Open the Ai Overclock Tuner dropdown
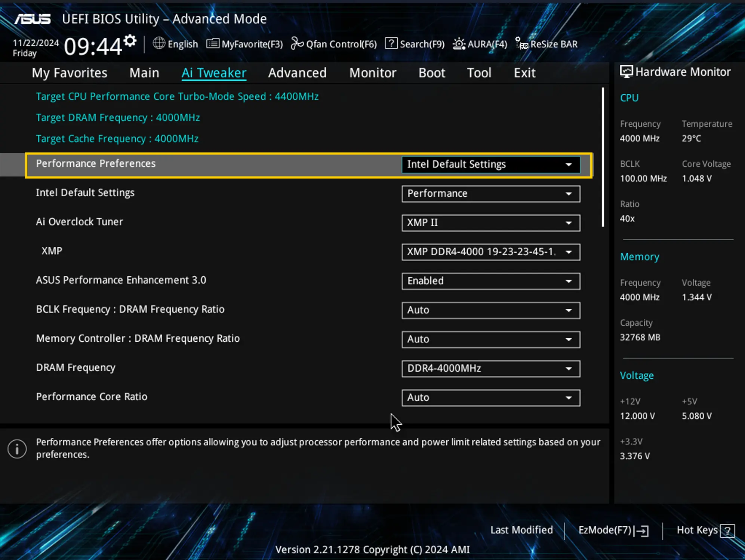This screenshot has width=745, height=560. (x=491, y=223)
